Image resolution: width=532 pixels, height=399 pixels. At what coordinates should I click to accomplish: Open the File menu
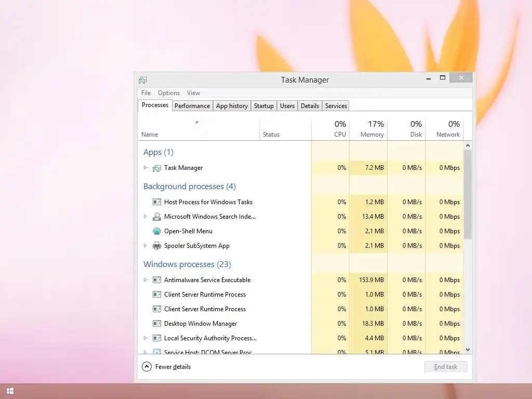(146, 93)
